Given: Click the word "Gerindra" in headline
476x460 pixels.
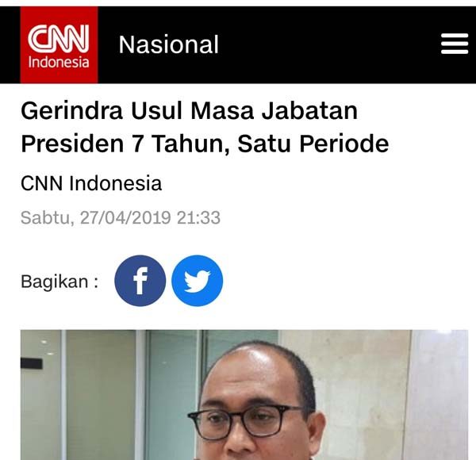Looking at the screenshot, I should [71, 111].
